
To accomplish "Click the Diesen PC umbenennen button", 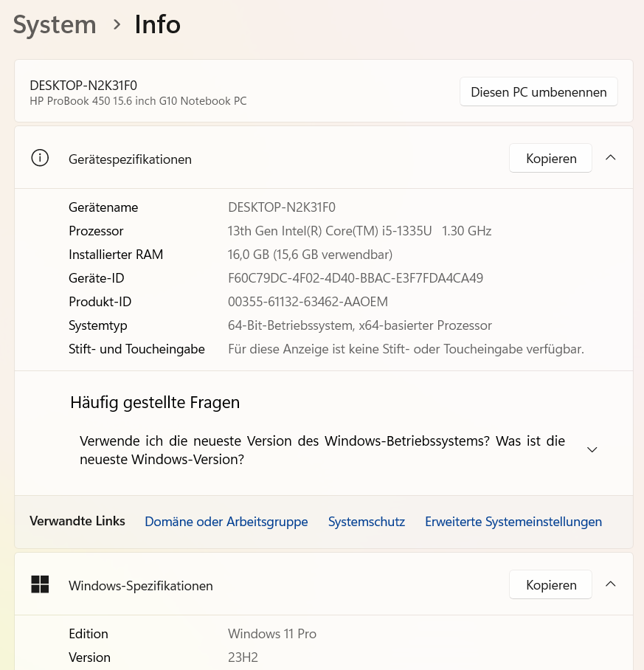I will tap(539, 92).
